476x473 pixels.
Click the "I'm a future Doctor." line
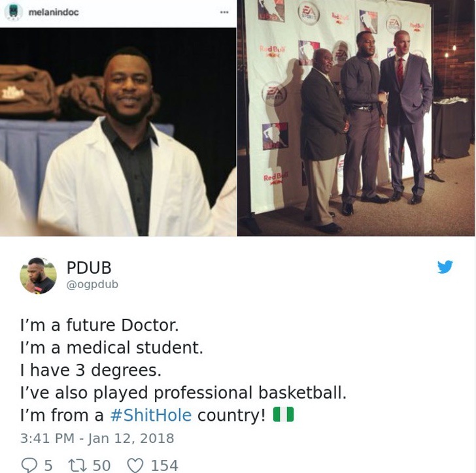click(99, 325)
